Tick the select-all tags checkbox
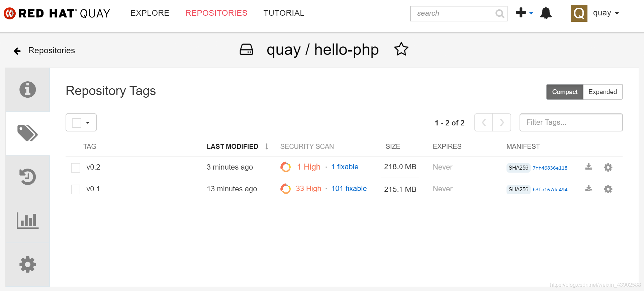The width and height of the screenshot is (644, 291). pyautogui.click(x=77, y=123)
